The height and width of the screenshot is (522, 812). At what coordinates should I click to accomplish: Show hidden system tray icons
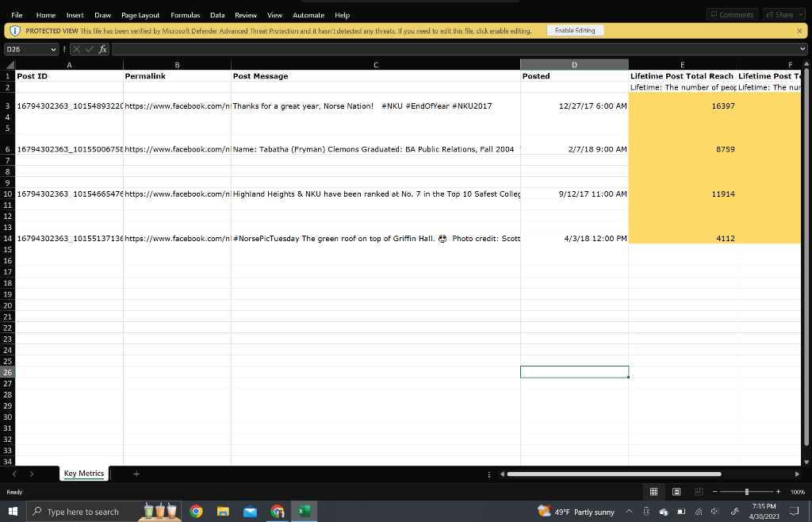pyautogui.click(x=629, y=511)
